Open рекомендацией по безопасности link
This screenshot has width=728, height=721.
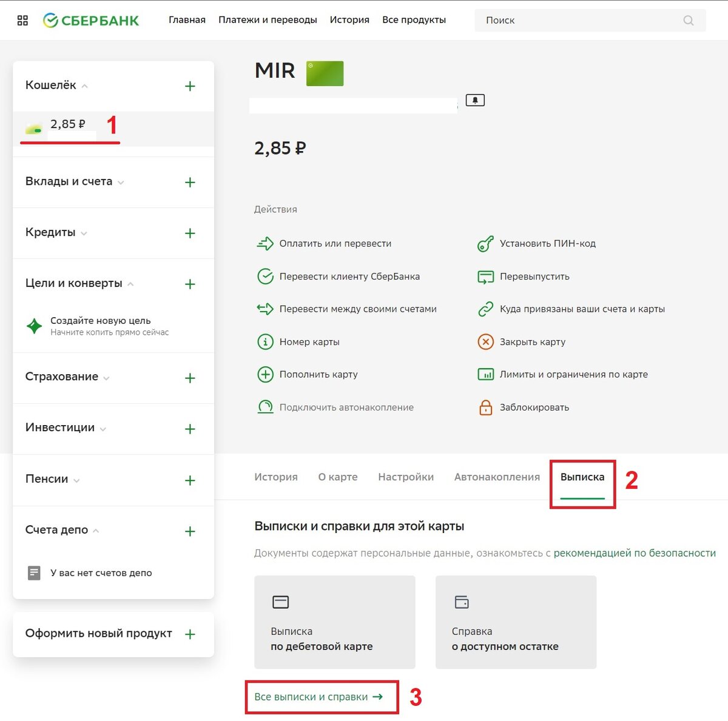(x=635, y=553)
